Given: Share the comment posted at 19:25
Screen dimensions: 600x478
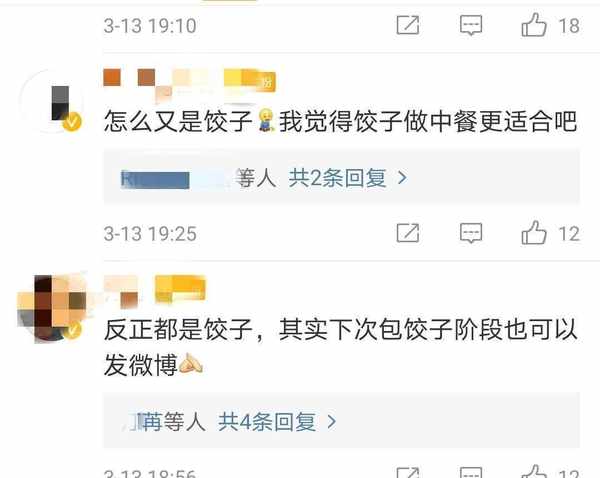Looking at the screenshot, I should pyautogui.click(x=408, y=233).
